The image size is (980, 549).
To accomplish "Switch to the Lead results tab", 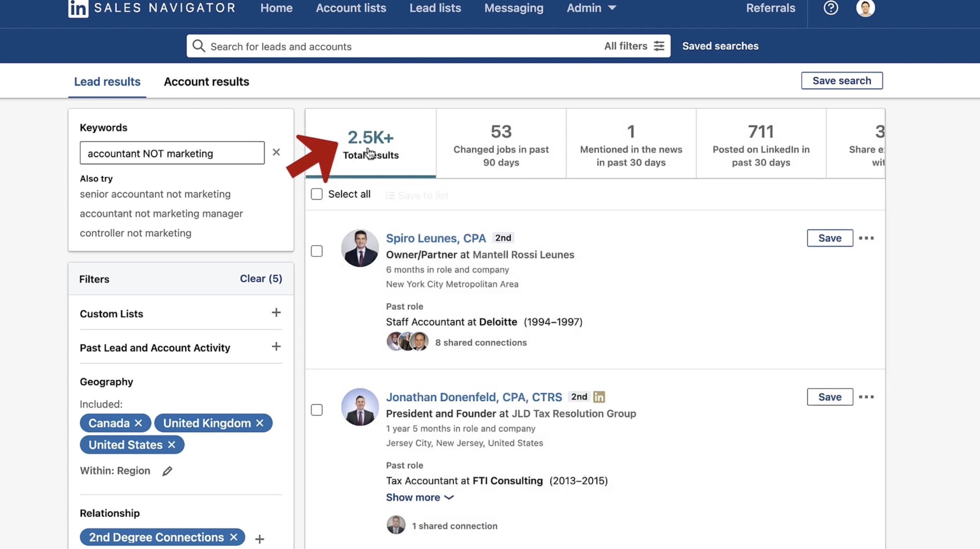I will [107, 82].
